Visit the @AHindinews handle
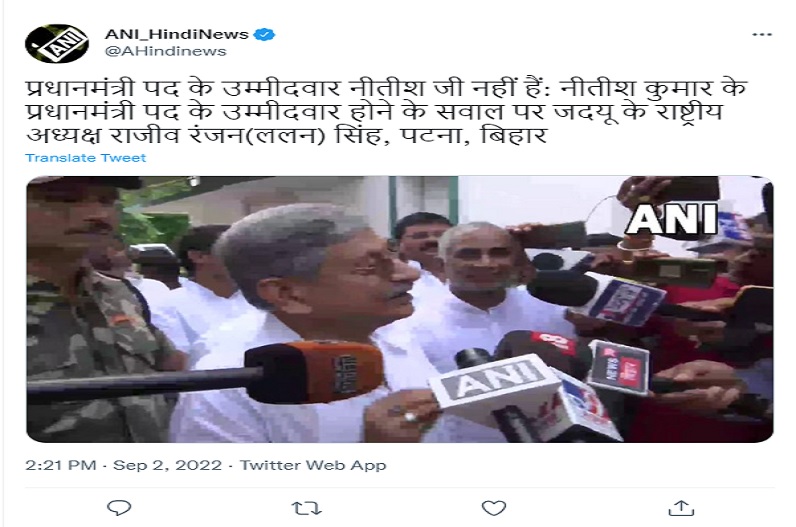This screenshot has height=527, width=796. coord(165,51)
